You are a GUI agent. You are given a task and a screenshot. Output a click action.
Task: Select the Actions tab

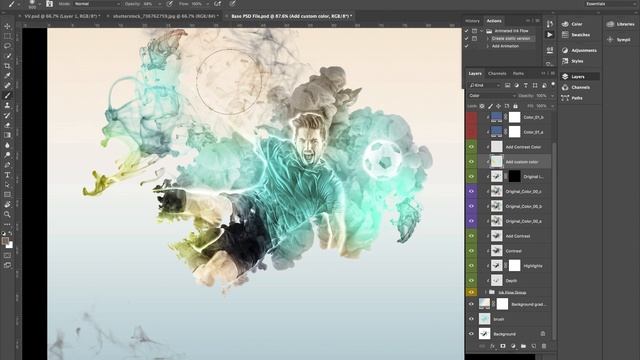click(494, 21)
